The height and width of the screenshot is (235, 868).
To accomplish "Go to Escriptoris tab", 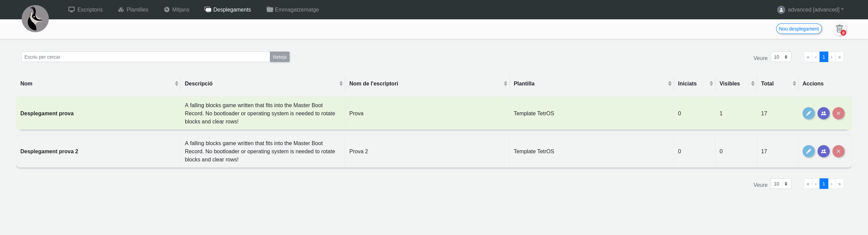I will (x=85, y=10).
